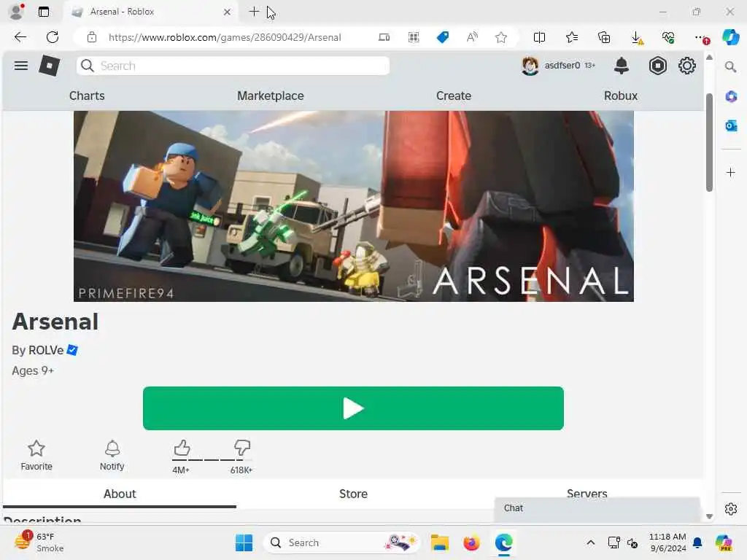Image resolution: width=747 pixels, height=560 pixels.
Task: Show hidden system tray icons
Action: (x=590, y=542)
